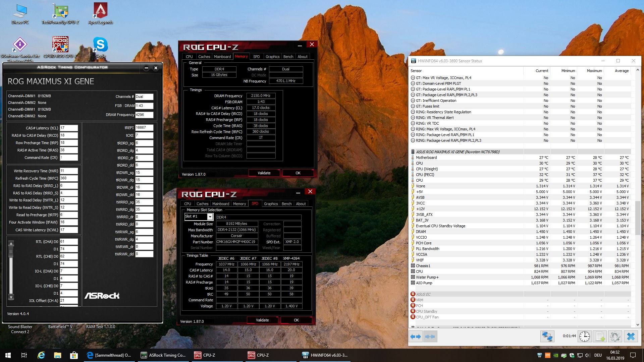The width and height of the screenshot is (644, 362).
Task: Open Caches tab in Memory CPU-Z window
Action: coord(204,57)
